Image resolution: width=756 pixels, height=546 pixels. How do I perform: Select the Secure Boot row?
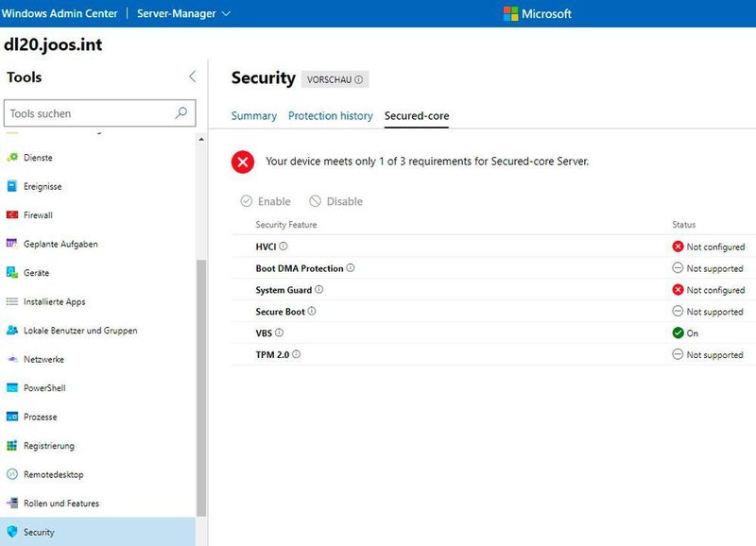[x=493, y=312]
